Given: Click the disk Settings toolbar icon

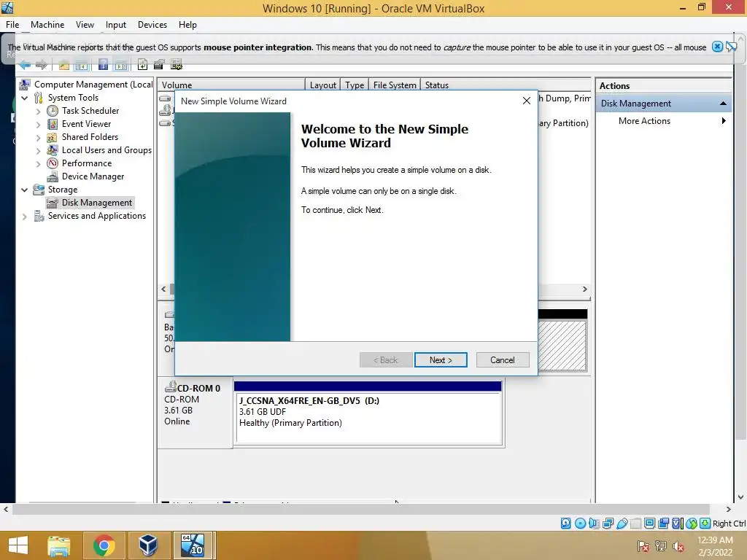Looking at the screenshot, I should 177,64.
